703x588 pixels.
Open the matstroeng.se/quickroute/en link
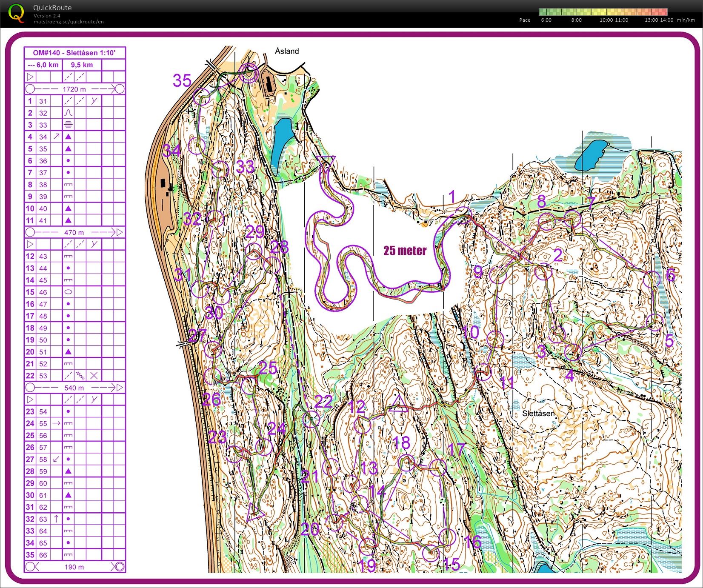(x=69, y=22)
